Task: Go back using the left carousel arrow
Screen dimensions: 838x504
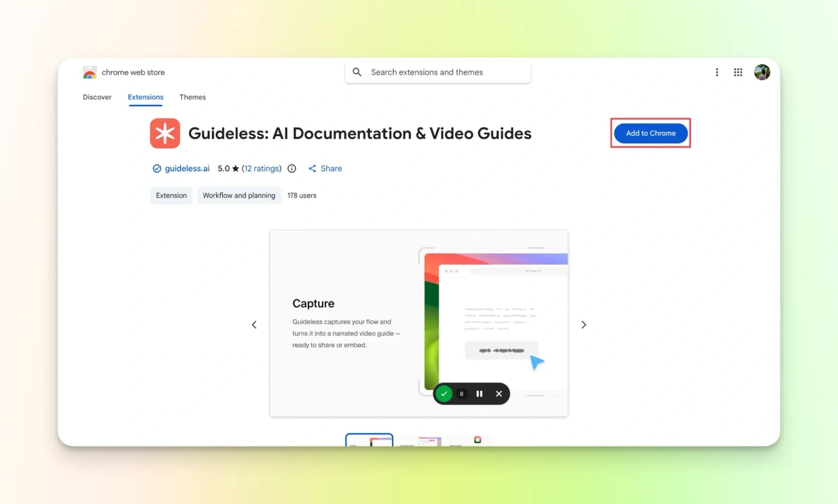Action: tap(254, 324)
